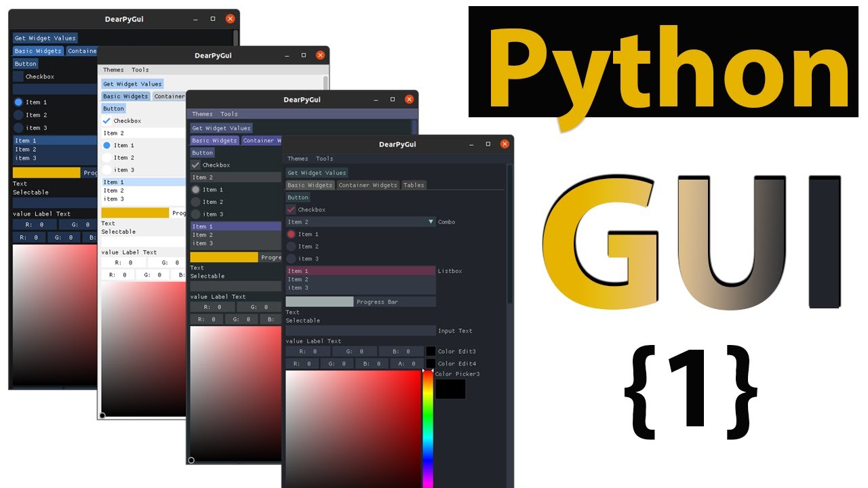Open Themes menu in the light-themed window
Image resolution: width=868 pixels, height=488 pixels.
pos(113,70)
